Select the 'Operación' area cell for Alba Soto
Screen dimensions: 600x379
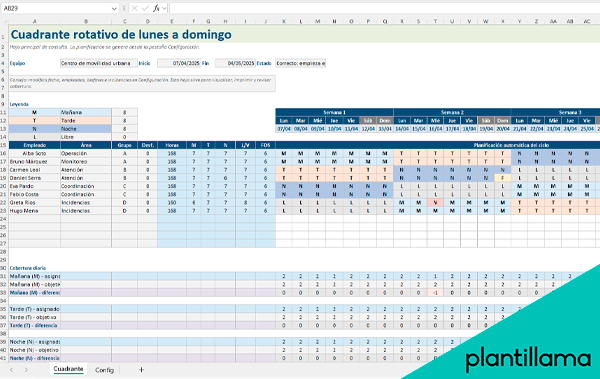(86, 153)
